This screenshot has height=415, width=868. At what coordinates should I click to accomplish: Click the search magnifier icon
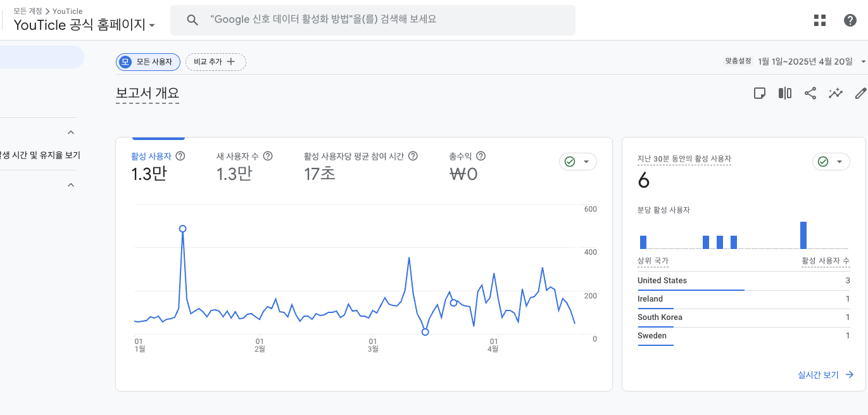(193, 20)
